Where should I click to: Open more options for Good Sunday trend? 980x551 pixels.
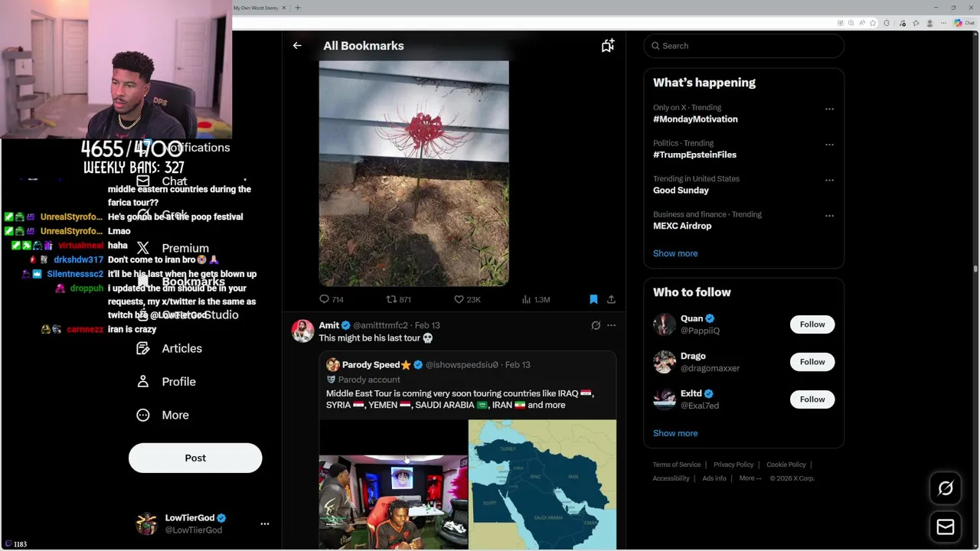click(829, 181)
